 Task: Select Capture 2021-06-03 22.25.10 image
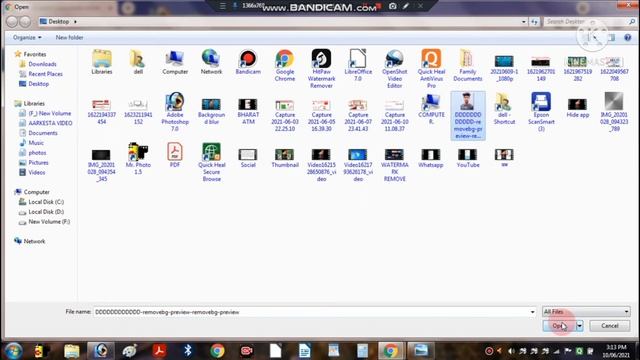(284, 115)
